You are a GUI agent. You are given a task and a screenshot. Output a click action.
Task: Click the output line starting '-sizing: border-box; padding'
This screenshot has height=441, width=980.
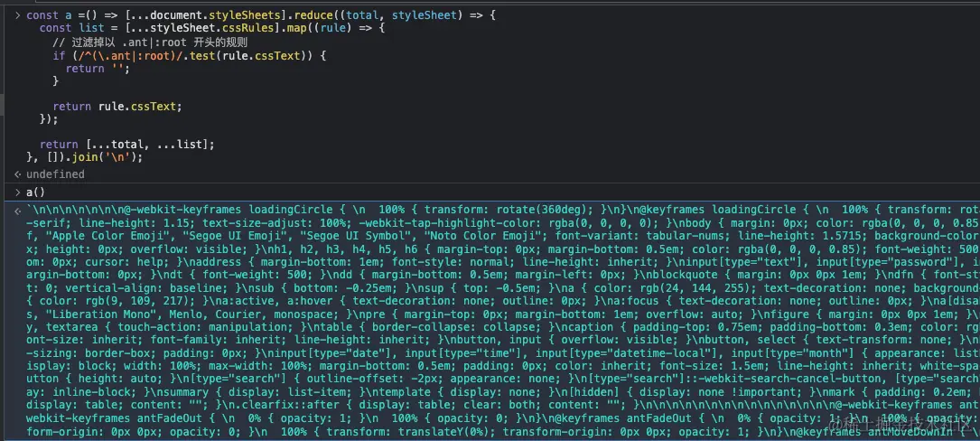point(503,352)
